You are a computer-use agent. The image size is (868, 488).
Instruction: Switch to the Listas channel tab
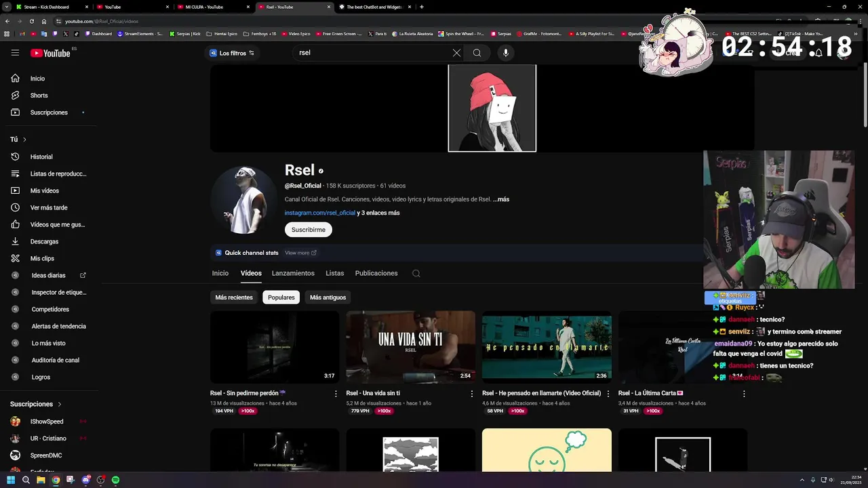click(334, 273)
